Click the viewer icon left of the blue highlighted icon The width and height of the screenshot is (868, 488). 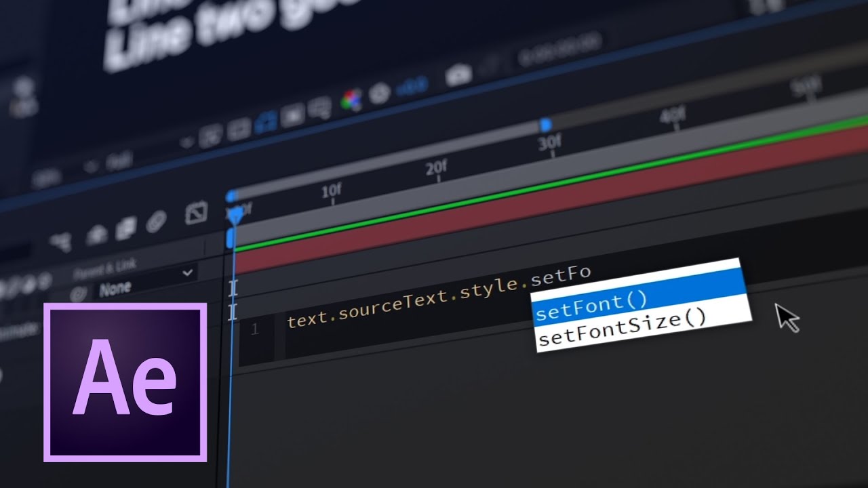[238, 129]
